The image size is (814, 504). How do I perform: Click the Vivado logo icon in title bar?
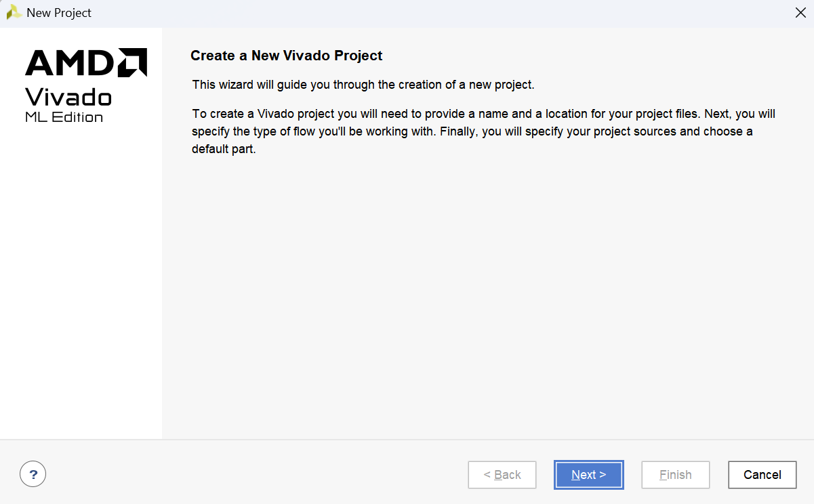point(14,13)
